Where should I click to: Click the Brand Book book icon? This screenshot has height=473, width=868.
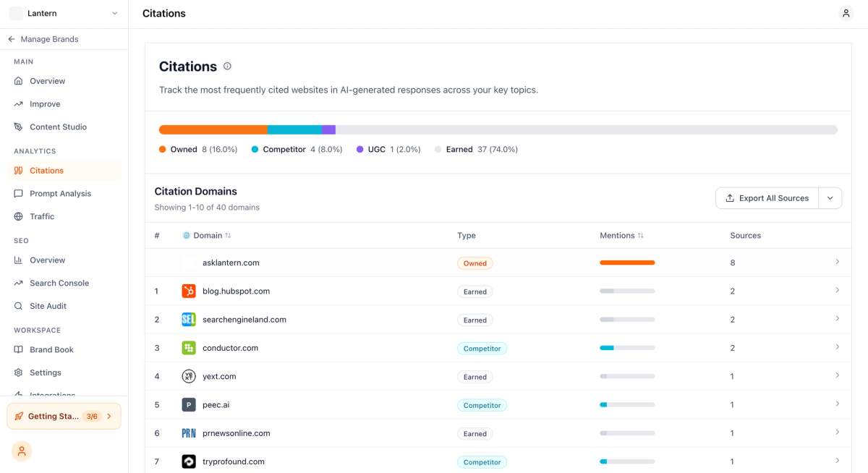[19, 349]
